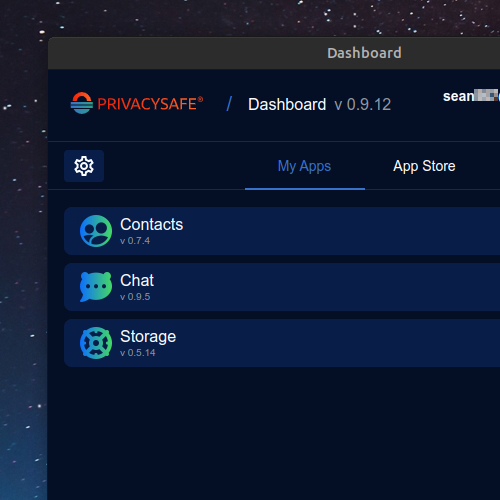Open the settings gear button

coord(84,166)
